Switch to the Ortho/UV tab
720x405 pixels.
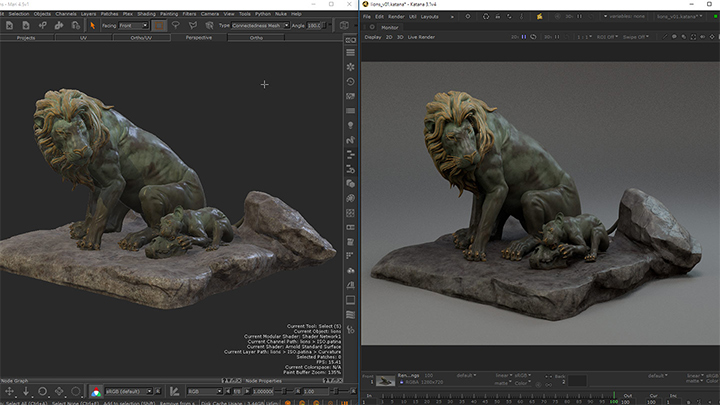(142, 37)
